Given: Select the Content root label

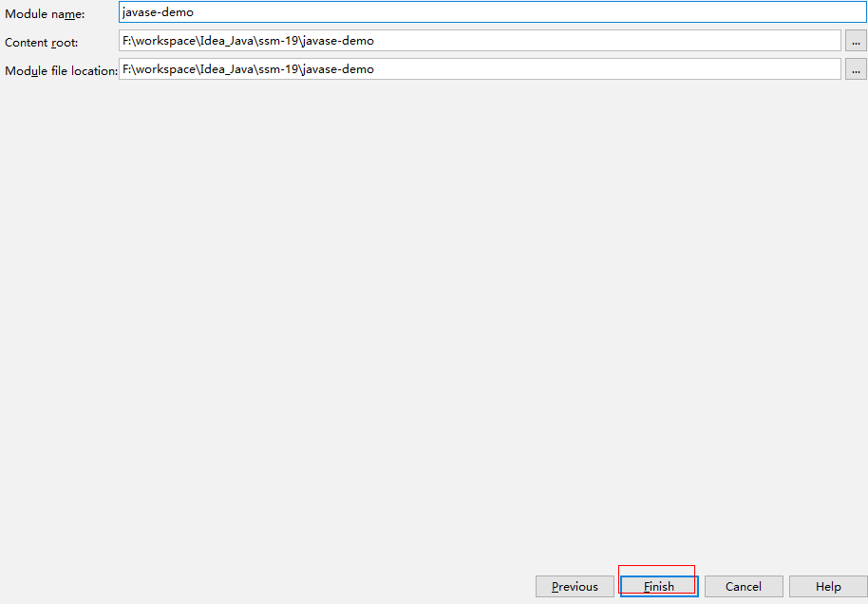Looking at the screenshot, I should tap(42, 43).
